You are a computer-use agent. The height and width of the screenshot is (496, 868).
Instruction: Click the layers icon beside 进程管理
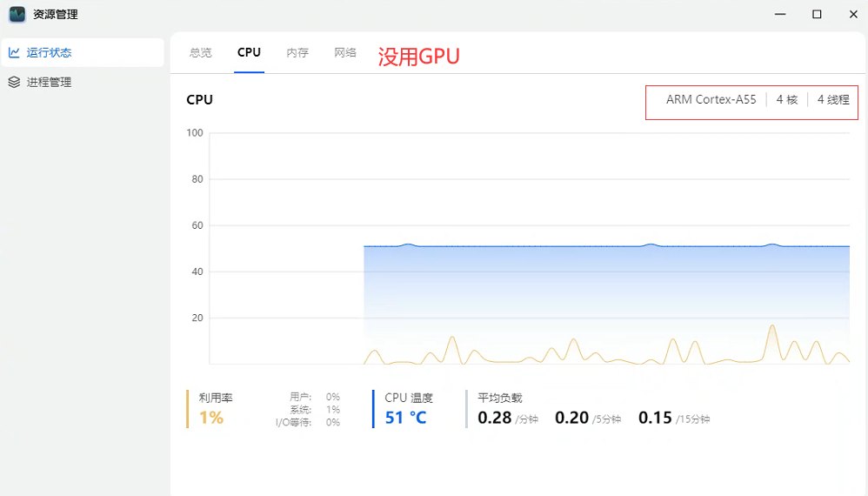pos(14,82)
